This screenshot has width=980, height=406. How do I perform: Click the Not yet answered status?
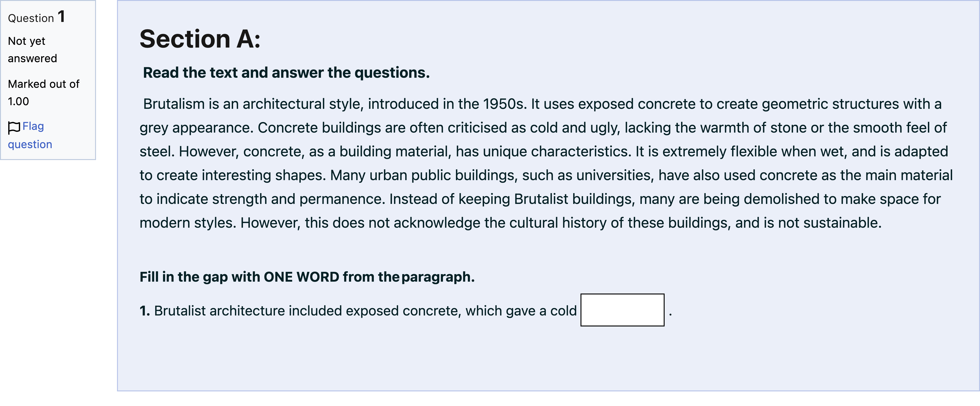click(x=32, y=49)
